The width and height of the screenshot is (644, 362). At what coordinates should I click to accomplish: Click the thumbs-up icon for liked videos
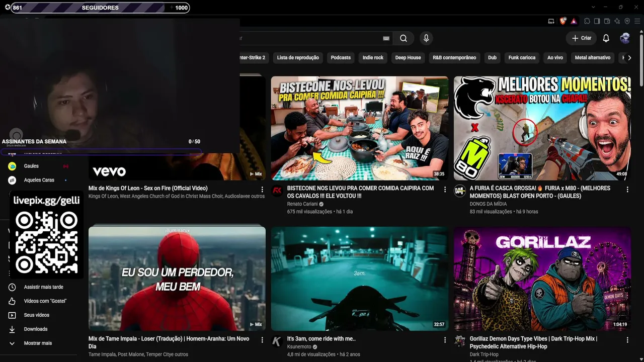12,301
